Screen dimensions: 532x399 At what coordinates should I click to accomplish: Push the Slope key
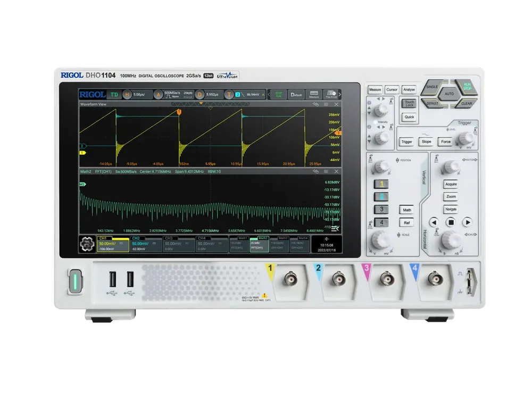tap(426, 142)
